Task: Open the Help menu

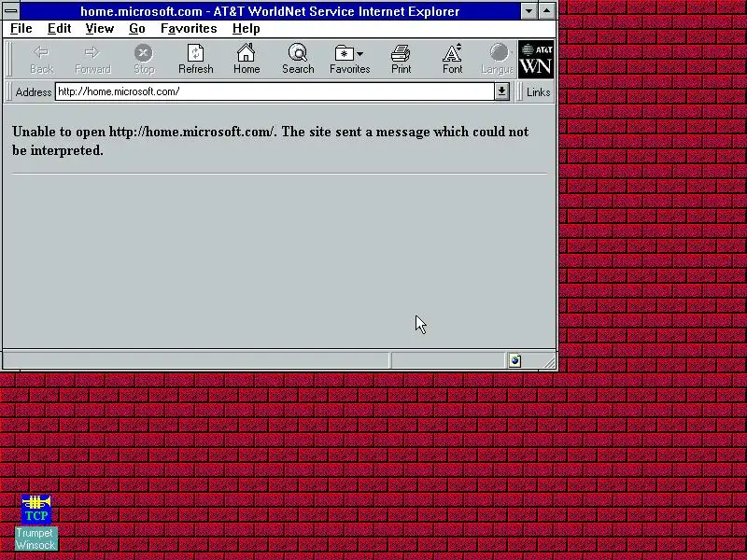Action: pyautogui.click(x=246, y=29)
